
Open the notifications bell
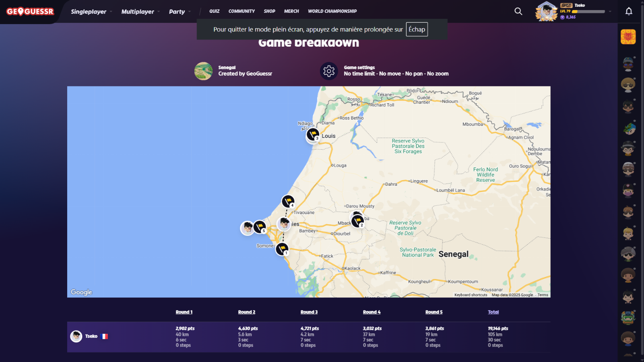point(629,11)
